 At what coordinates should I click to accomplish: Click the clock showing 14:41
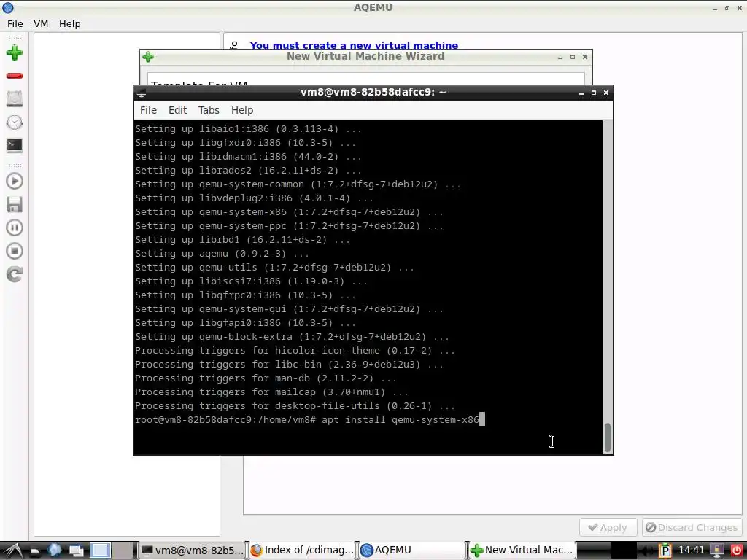point(692,551)
